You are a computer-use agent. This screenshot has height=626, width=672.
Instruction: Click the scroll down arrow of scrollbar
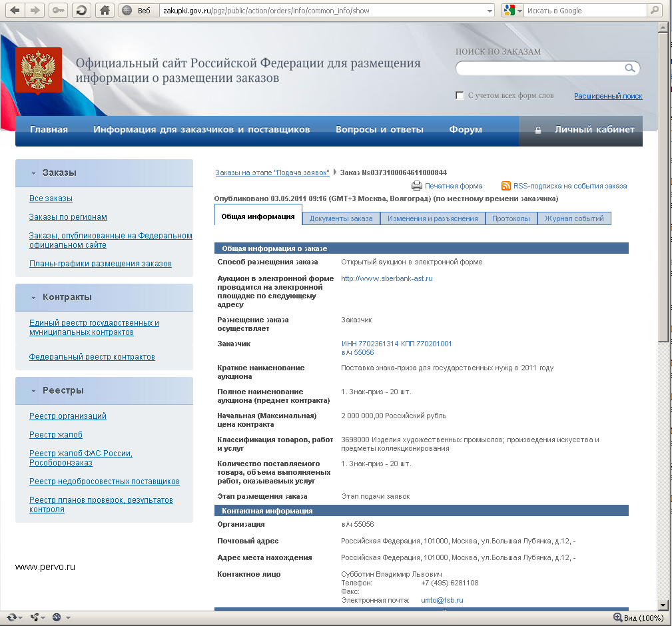[x=663, y=604]
